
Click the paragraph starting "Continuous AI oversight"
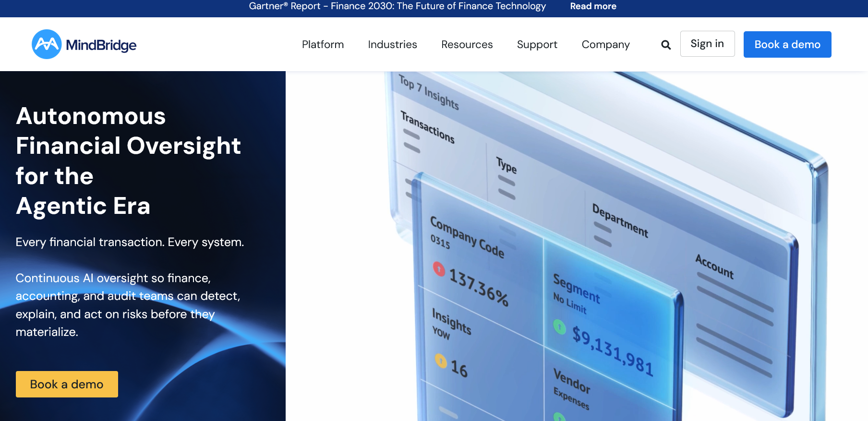click(128, 305)
